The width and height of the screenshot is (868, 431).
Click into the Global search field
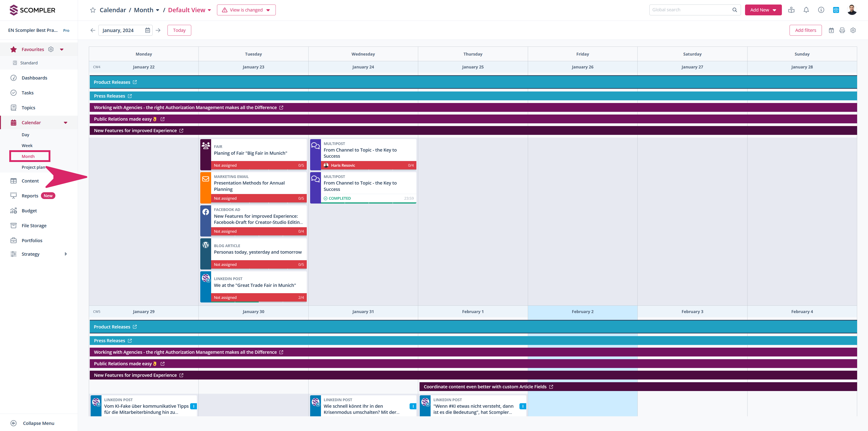point(691,10)
